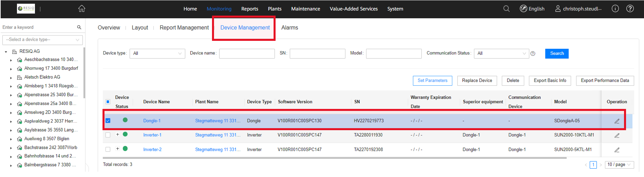Click Export Performance Data button
This screenshot has height=177, width=644.
pos(605,81)
